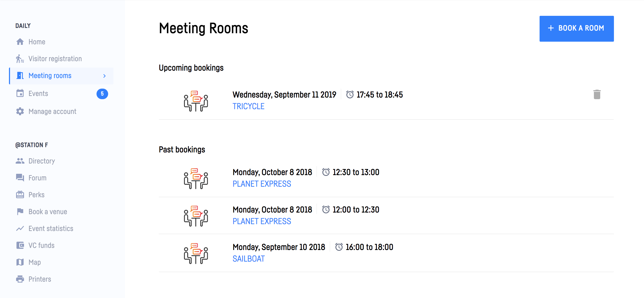
Task: Expand the Meeting rooms chevron arrow
Action: [104, 76]
